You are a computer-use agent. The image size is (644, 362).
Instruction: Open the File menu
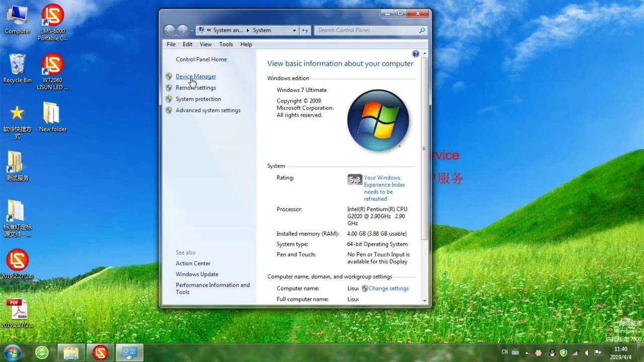[x=171, y=44]
